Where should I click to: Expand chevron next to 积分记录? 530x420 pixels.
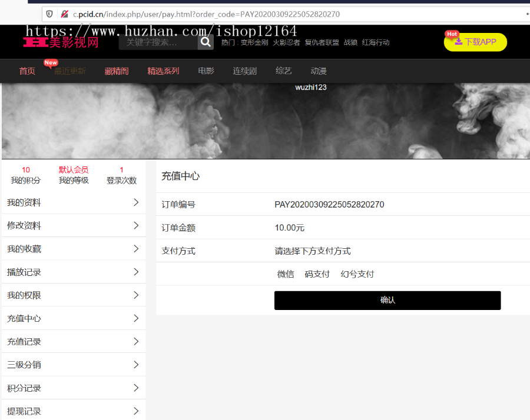point(136,388)
